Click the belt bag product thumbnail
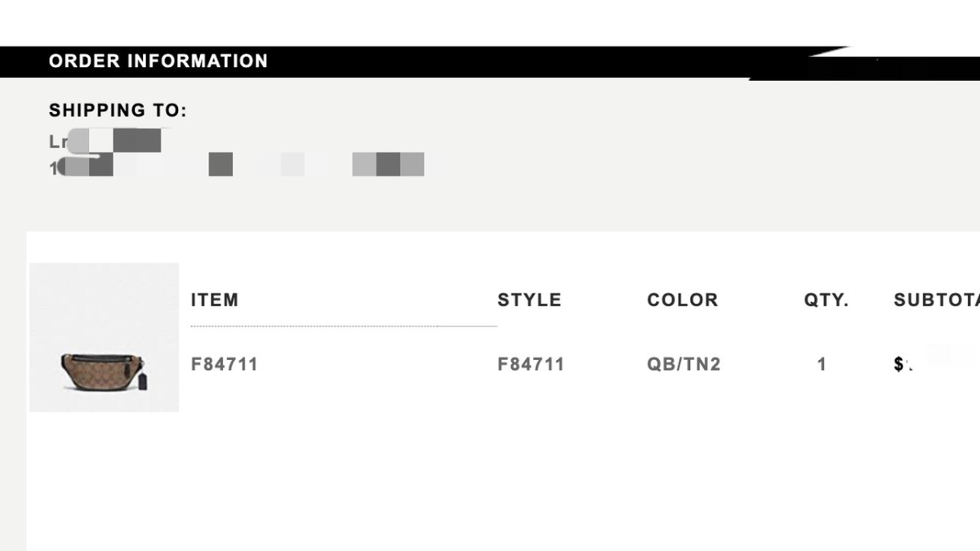This screenshot has height=551, width=980. (x=104, y=337)
